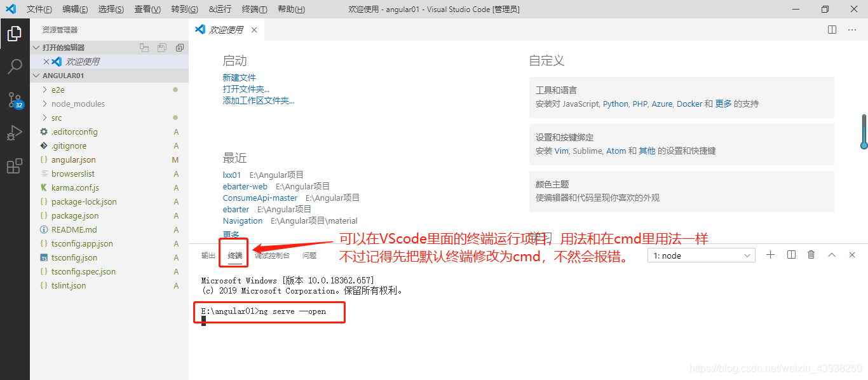Image resolution: width=868 pixels, height=380 pixels.
Task: Expand the src folder
Action: (x=109, y=118)
